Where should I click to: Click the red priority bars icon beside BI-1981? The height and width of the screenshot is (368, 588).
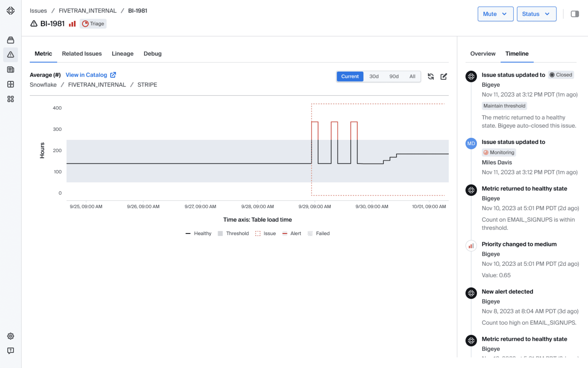pos(72,24)
